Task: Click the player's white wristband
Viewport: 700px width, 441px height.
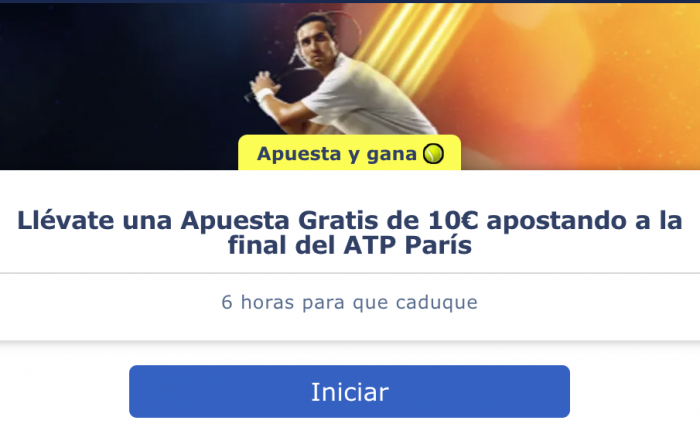Action: coord(264,96)
